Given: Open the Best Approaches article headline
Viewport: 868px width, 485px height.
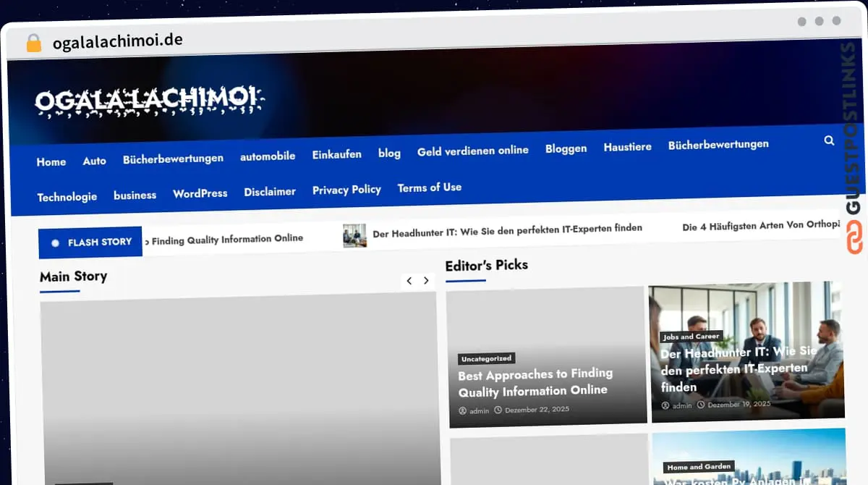Looking at the screenshot, I should (535, 381).
